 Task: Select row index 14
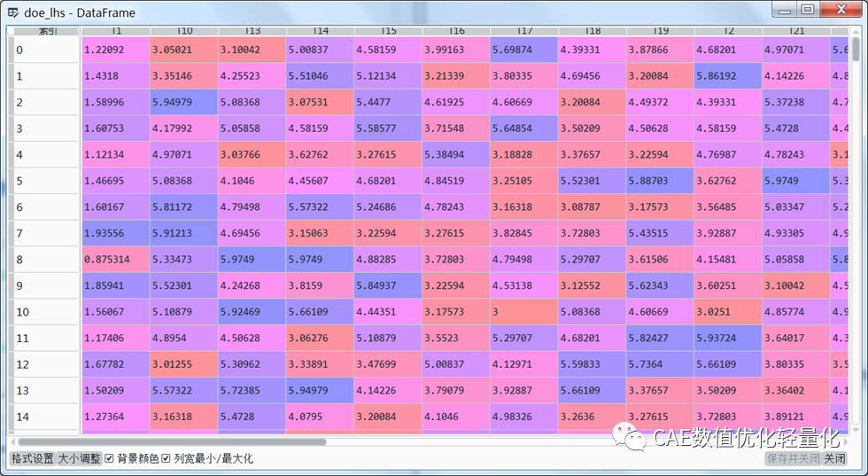coord(45,417)
